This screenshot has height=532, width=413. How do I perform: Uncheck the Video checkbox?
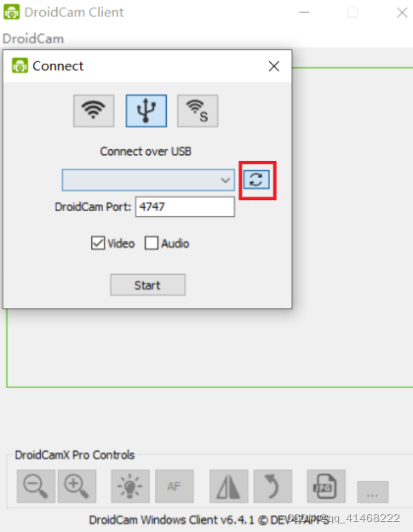98,243
